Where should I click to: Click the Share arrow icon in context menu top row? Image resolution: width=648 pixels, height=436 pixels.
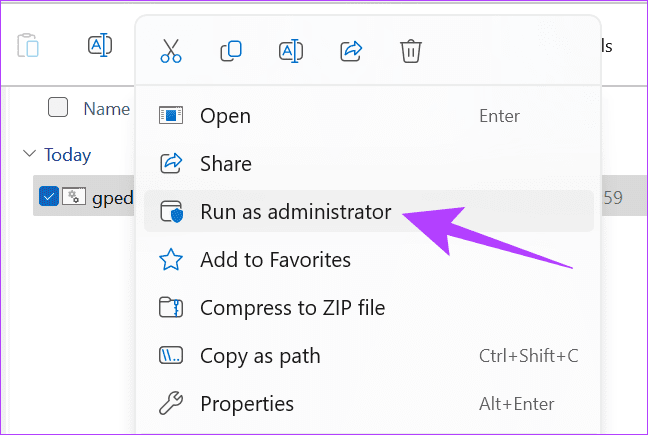(350, 50)
